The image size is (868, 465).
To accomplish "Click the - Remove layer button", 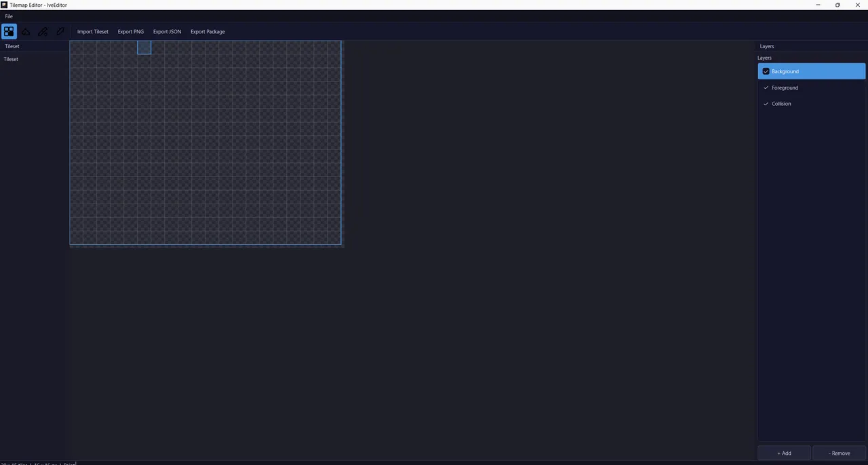I will pyautogui.click(x=840, y=453).
